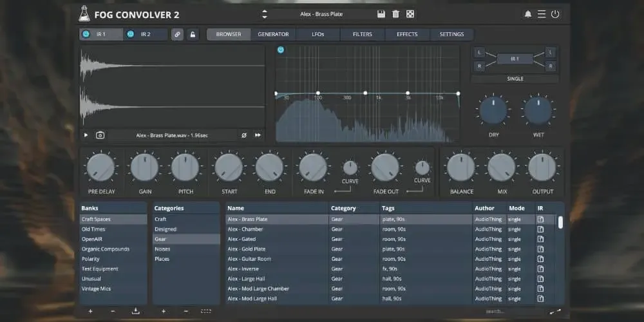Click the END knob
Screen dimensions: 644x322
(269, 167)
